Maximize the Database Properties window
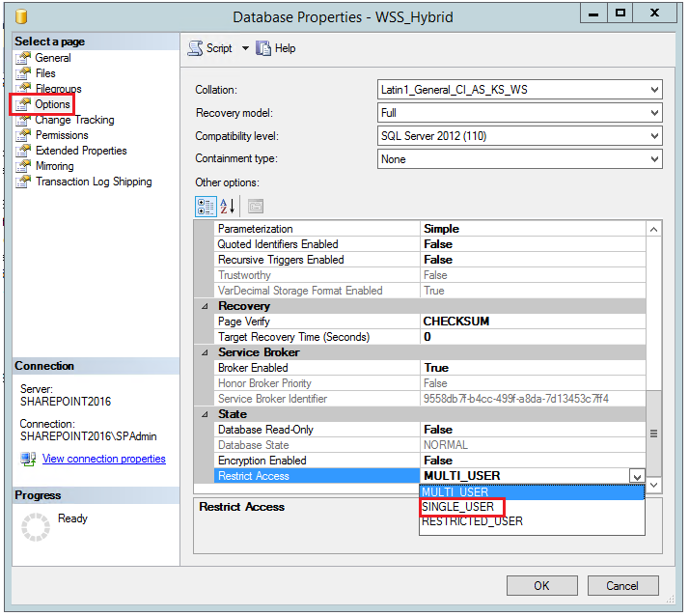 [620, 14]
